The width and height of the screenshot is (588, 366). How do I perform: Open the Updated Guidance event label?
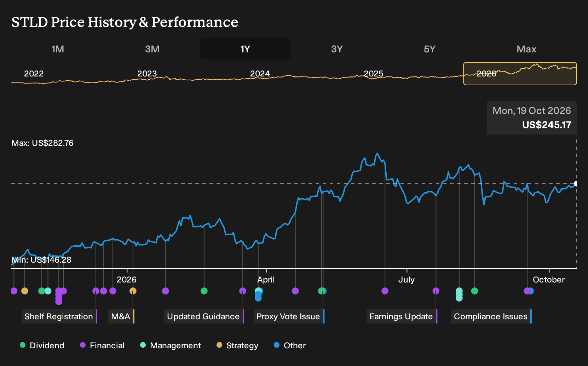(204, 316)
